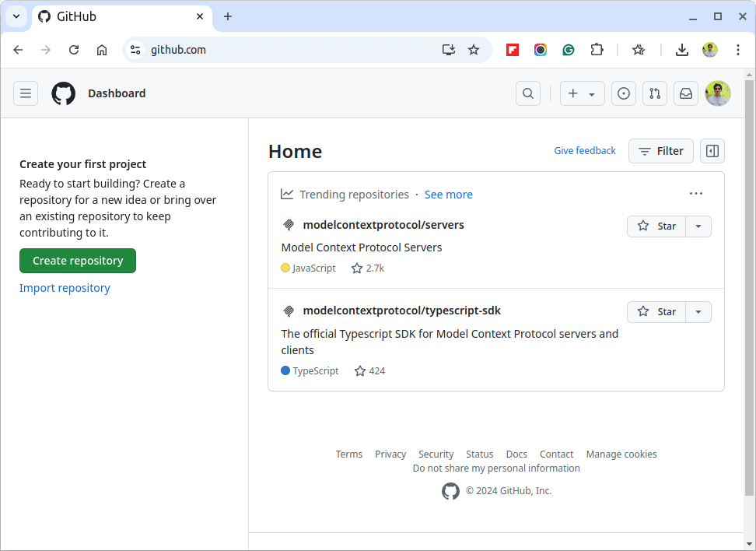Star the modelcontextprotocol/typescript-sdk repository
The height and width of the screenshot is (551, 756).
tap(656, 311)
